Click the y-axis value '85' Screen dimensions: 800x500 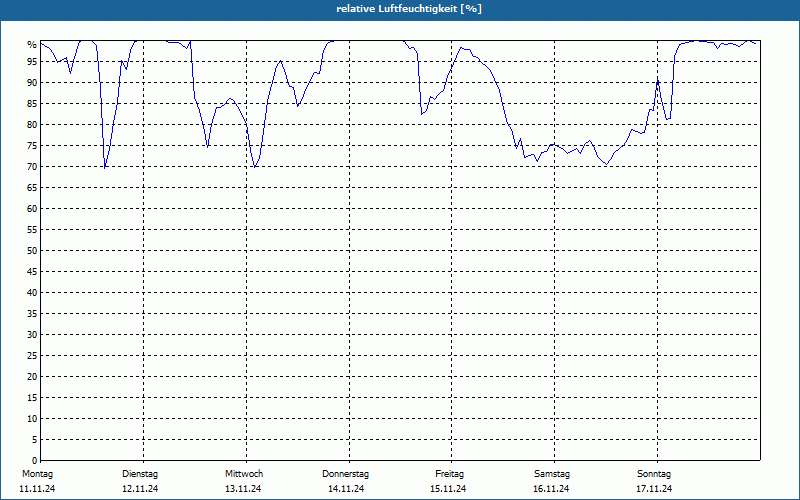pyautogui.click(x=32, y=104)
